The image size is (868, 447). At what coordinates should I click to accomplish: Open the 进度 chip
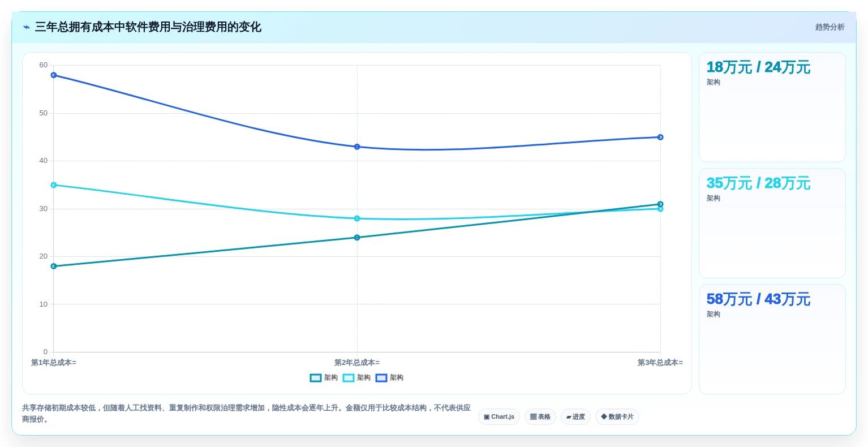(575, 417)
